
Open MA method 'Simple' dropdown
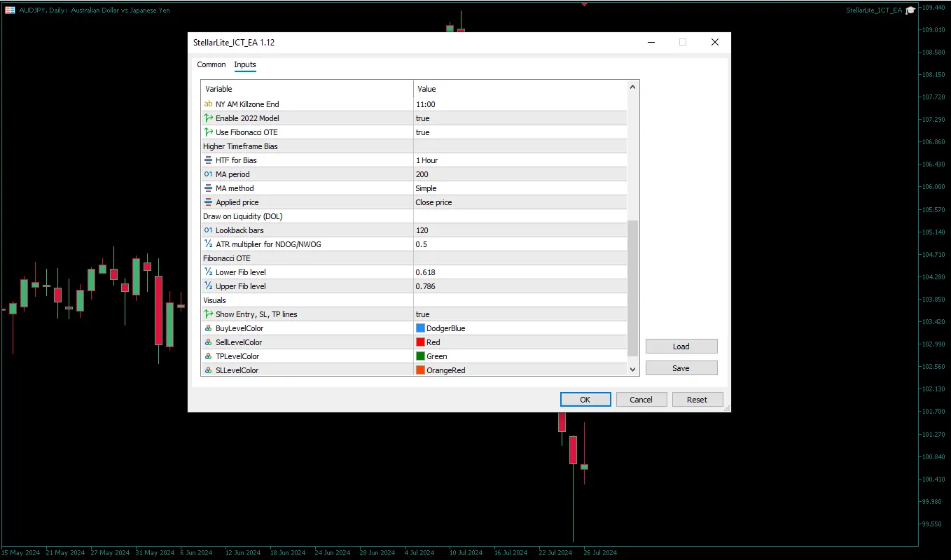click(520, 188)
